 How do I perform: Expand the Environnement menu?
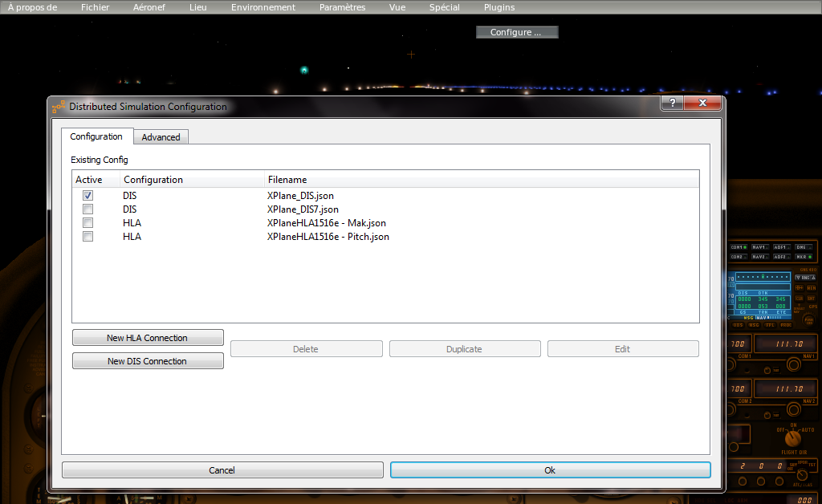[263, 7]
